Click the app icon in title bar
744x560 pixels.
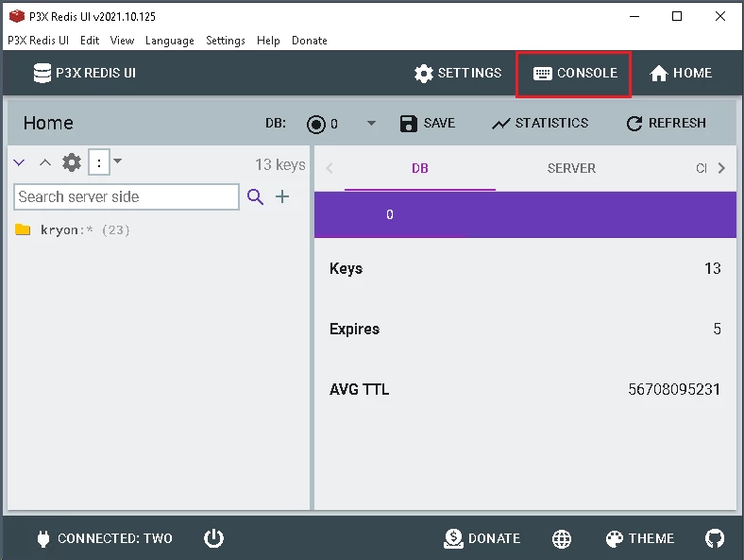(17, 16)
